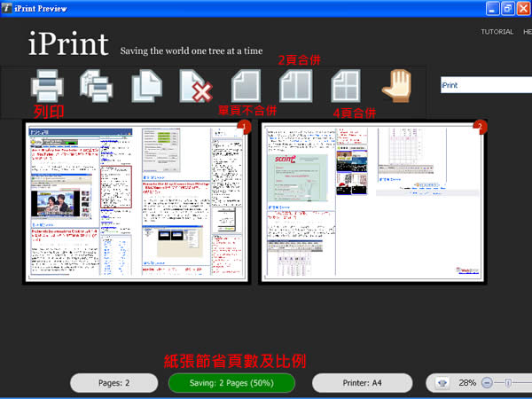The width and height of the screenshot is (532, 399).
Task: Click the Pages: 2 status button
Action: (x=113, y=382)
